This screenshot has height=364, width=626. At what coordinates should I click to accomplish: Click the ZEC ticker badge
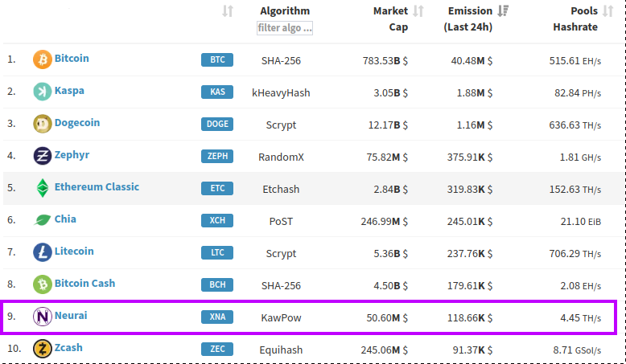(217, 350)
